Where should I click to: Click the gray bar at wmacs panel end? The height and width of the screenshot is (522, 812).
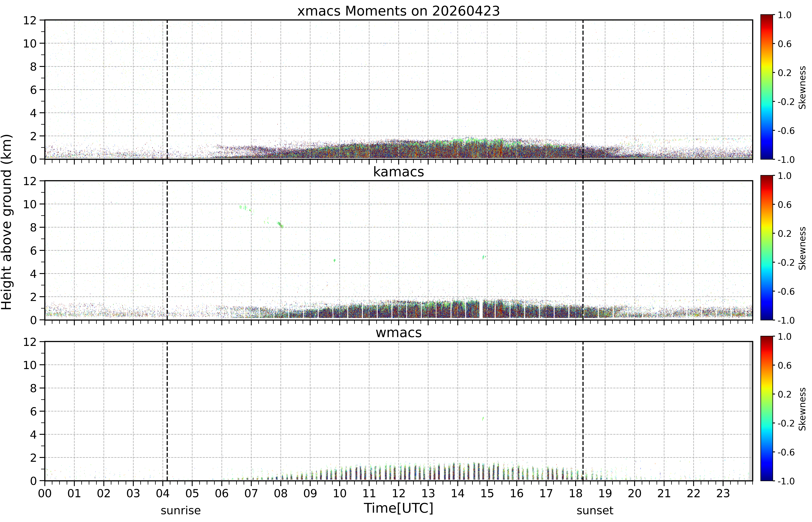[751, 411]
